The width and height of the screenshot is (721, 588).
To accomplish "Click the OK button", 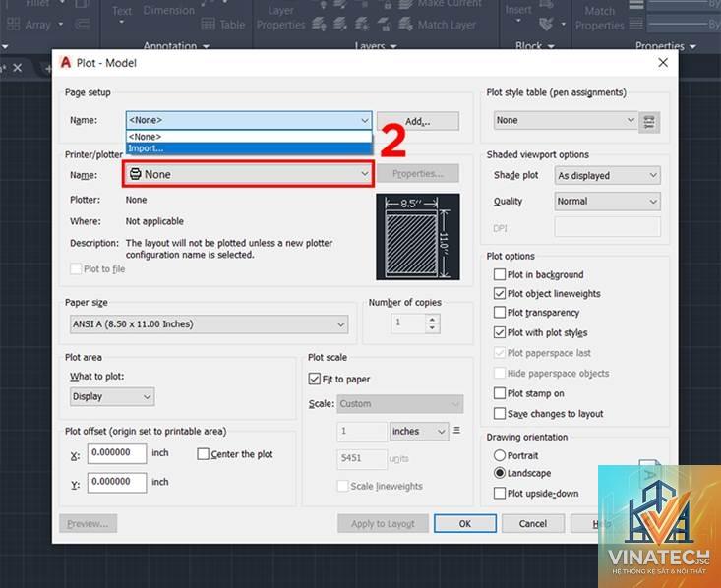I will coord(465,524).
